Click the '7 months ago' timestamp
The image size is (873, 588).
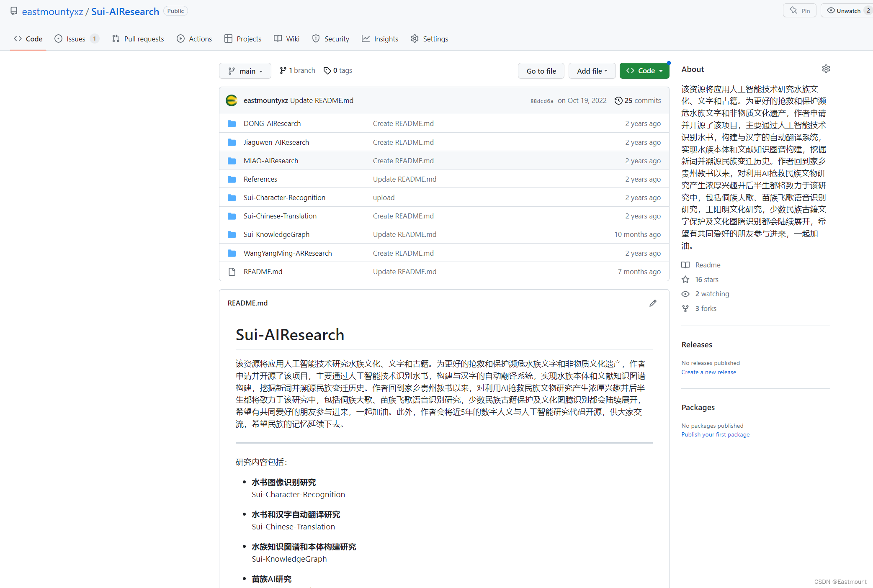coord(639,272)
